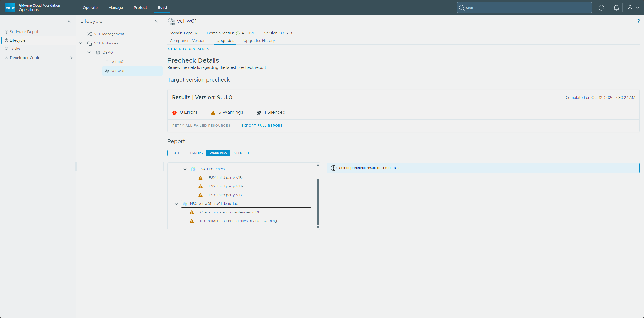Click EXPORT FULL REPORT
This screenshot has height=318, width=644.
point(262,126)
